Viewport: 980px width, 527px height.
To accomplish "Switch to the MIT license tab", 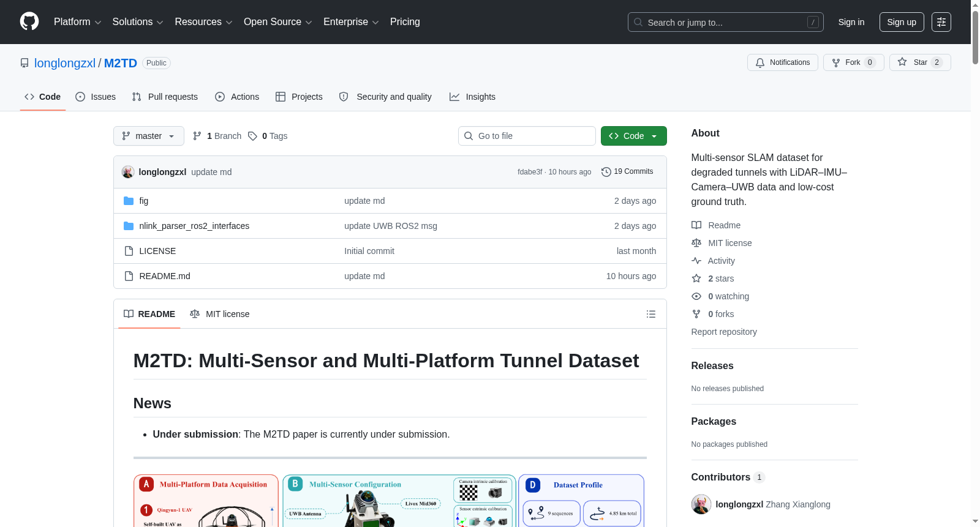I will tap(220, 314).
